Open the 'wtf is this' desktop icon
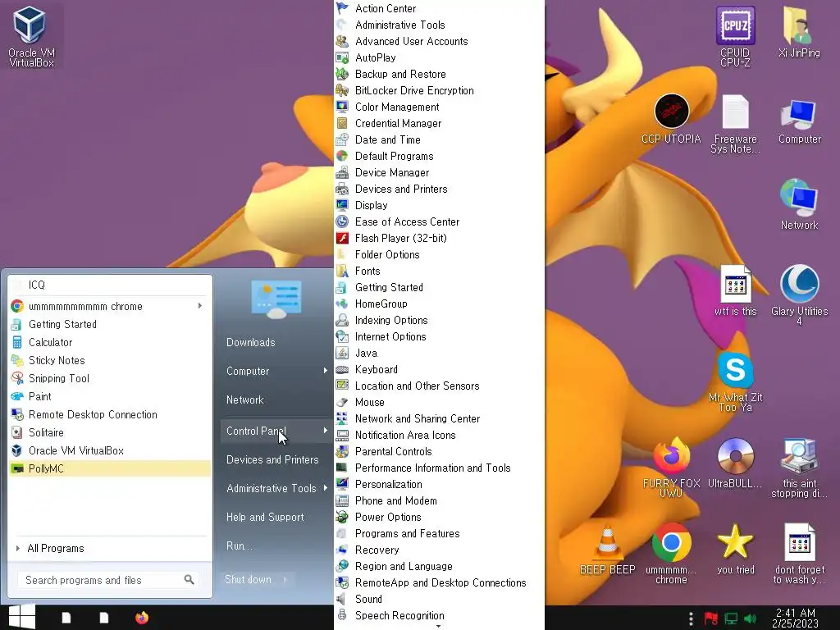This screenshot has width=840, height=630. click(736, 290)
